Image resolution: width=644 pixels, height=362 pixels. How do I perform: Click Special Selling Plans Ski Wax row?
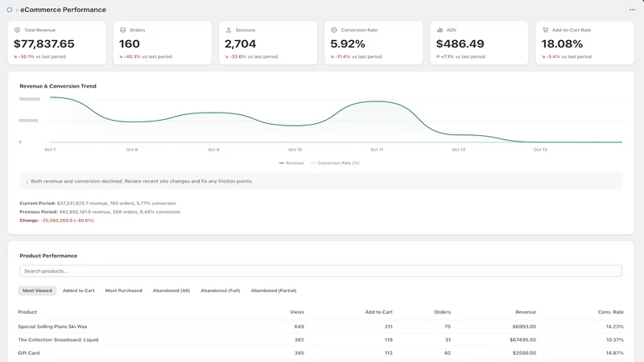[320, 327]
